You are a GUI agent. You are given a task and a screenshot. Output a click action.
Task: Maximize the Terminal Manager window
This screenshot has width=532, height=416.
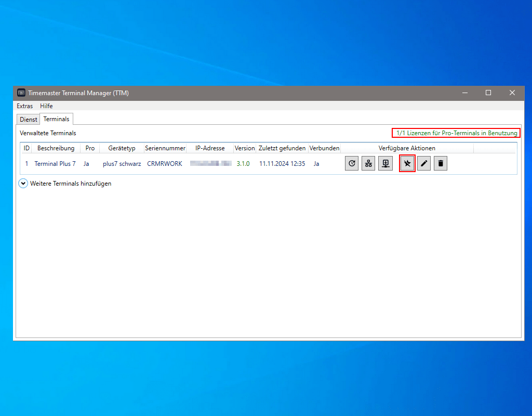(x=488, y=93)
